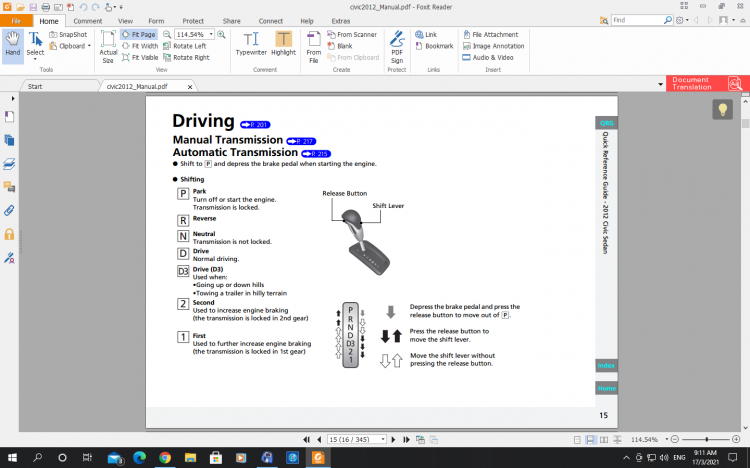This screenshot has height=468, width=750.
Task: Open the Share ribbon tab
Action: click(232, 21)
